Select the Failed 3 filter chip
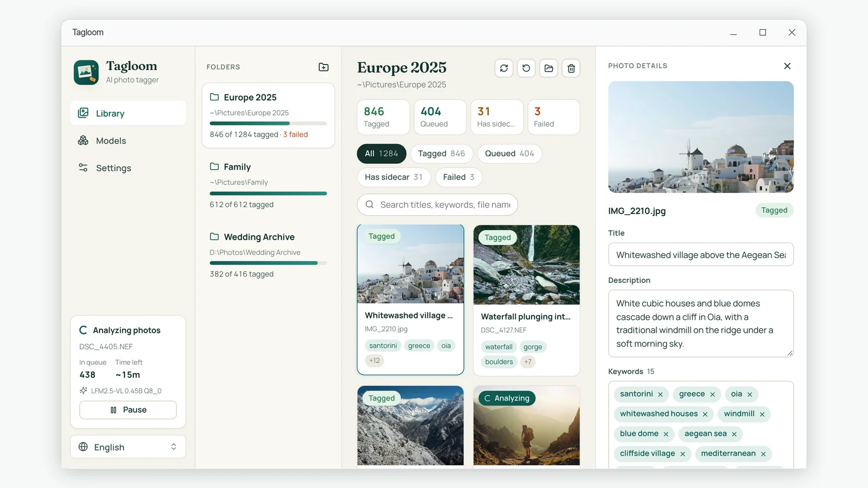Screen dimensions: 868x488 pos(458,177)
